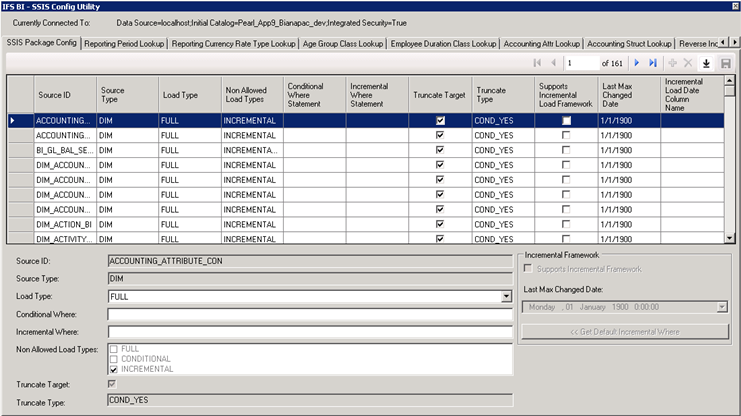The image size is (741, 416).
Task: Open Last Max Changed Date picker dropdown
Action: click(x=722, y=307)
